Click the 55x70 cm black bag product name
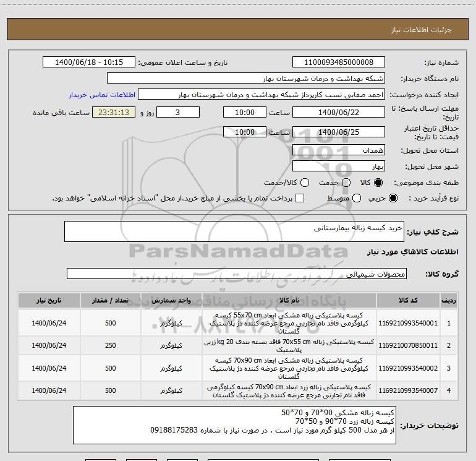Image resolution: width=476 pixels, height=461 pixels. click(x=289, y=323)
